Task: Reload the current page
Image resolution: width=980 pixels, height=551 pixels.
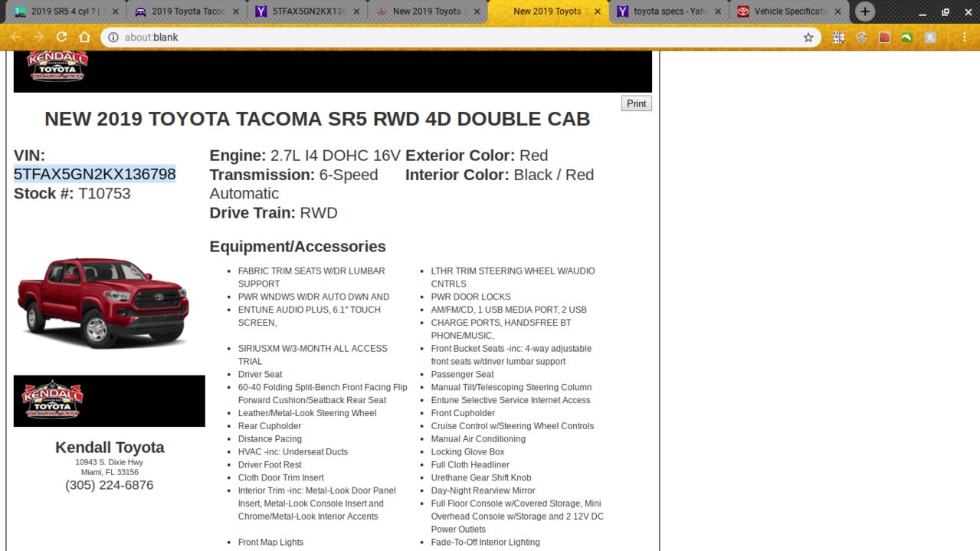Action: 61,37
